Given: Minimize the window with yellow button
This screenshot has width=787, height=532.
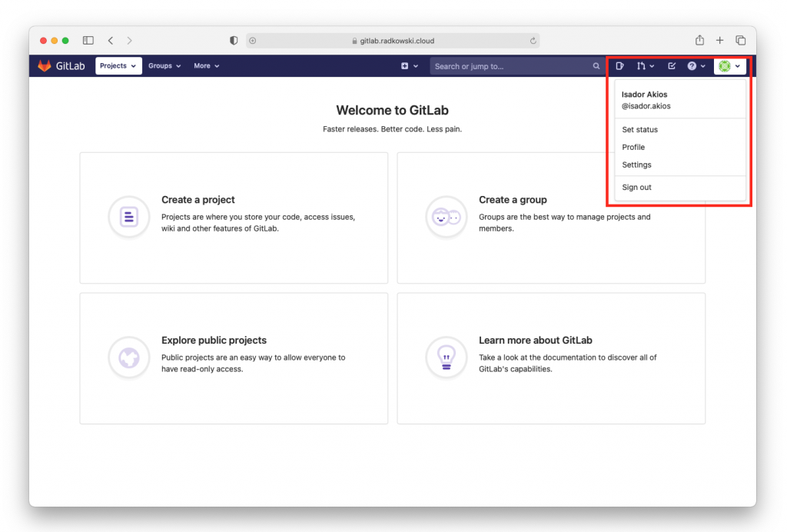Looking at the screenshot, I should [x=55, y=41].
